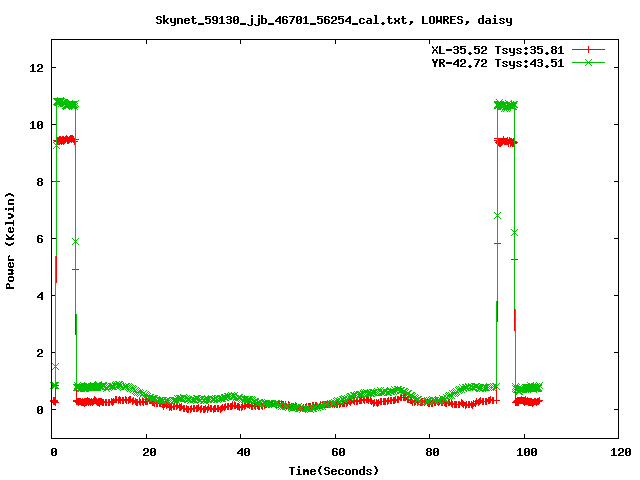
Task: Click the x-axis tick label 80
Action: pos(432,452)
